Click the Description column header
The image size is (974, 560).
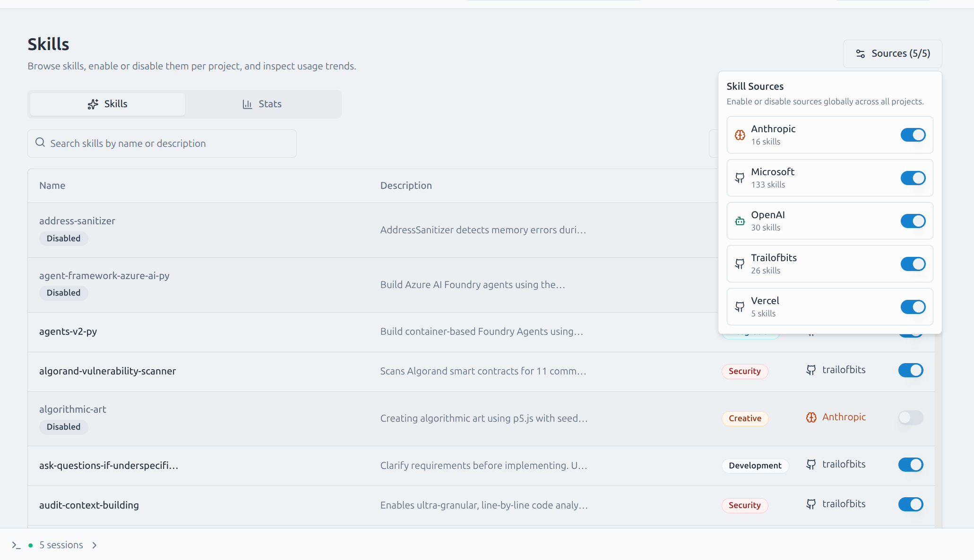point(406,186)
